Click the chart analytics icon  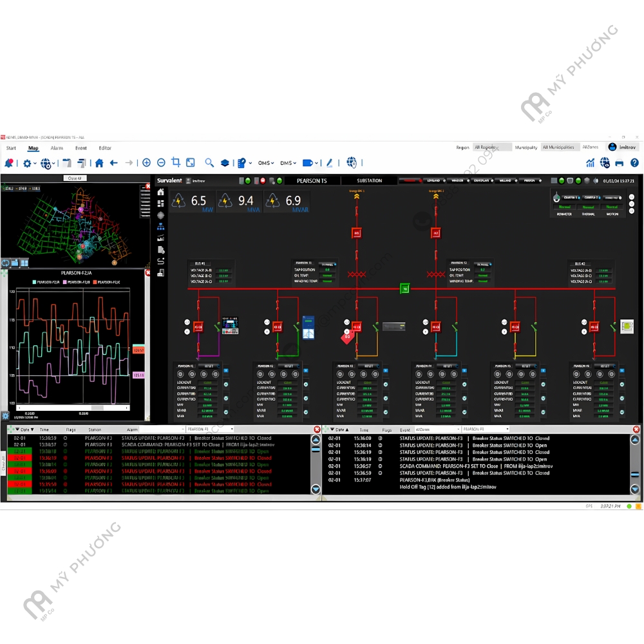(x=591, y=164)
